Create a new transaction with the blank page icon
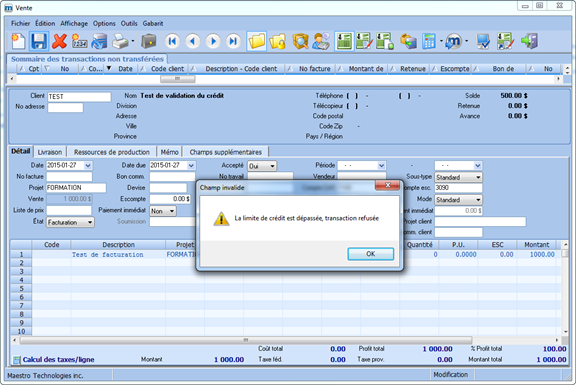The width and height of the screenshot is (576, 385). point(18,41)
